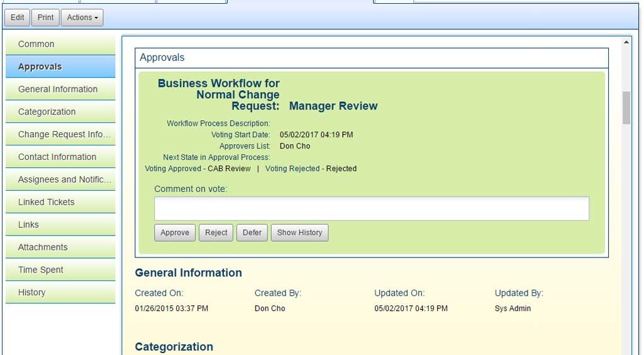This screenshot has width=644, height=355.
Task: Select the Common sidebar section
Action: click(60, 44)
